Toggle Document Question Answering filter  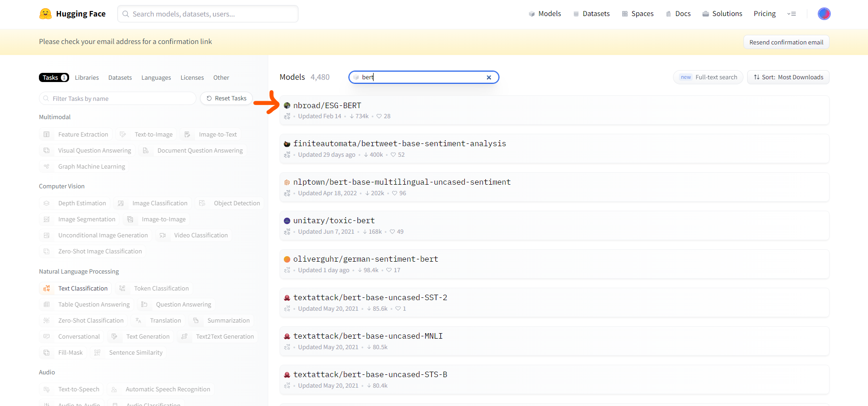coord(193,150)
